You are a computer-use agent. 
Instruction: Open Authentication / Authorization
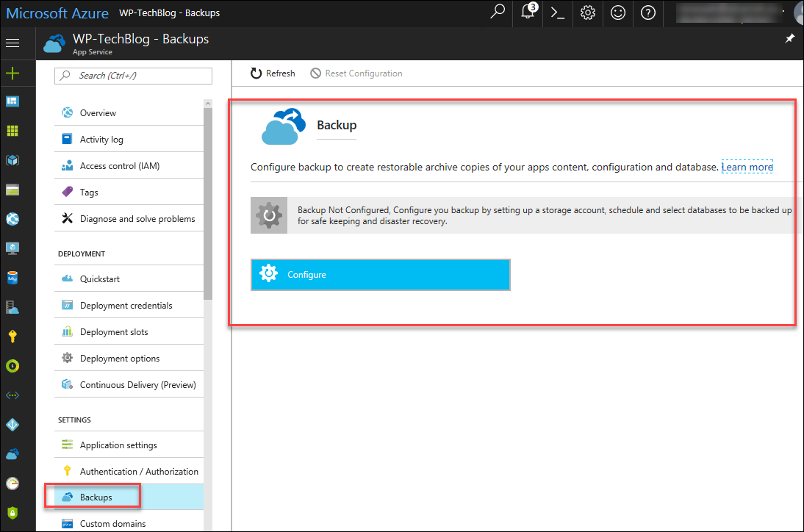click(x=129, y=472)
